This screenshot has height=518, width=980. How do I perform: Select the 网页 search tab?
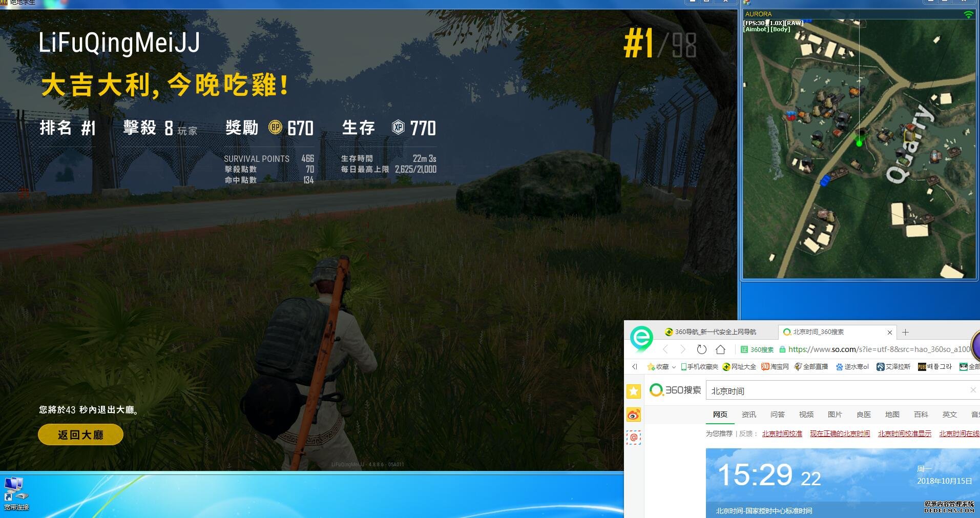click(x=720, y=415)
